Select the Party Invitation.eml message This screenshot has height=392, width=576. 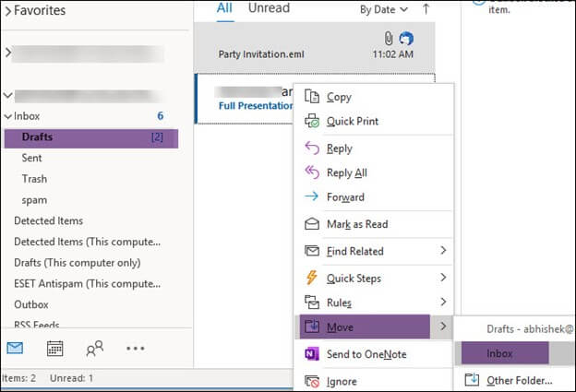315,47
